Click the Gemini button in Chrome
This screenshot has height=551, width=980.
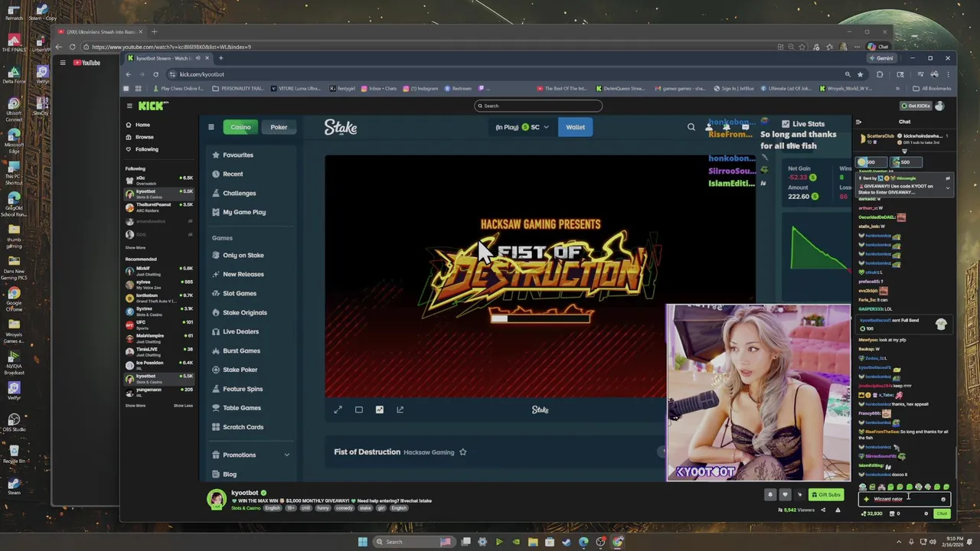pos(881,58)
